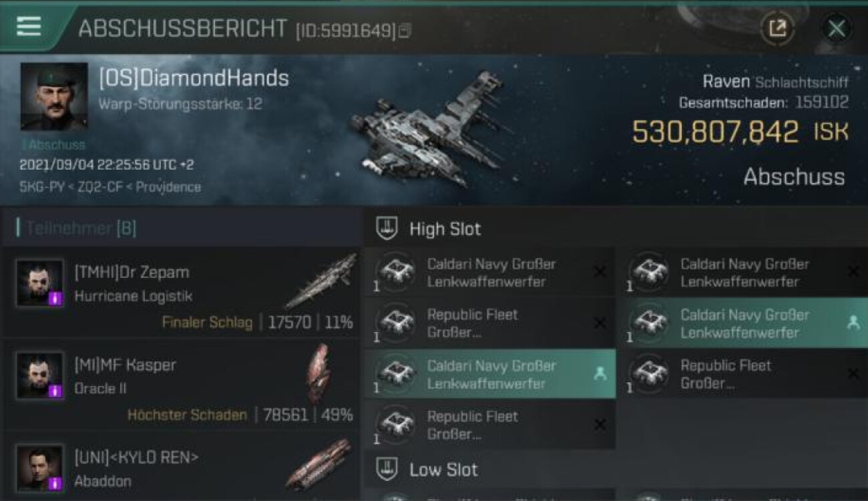Copy the kill report ID

405,31
